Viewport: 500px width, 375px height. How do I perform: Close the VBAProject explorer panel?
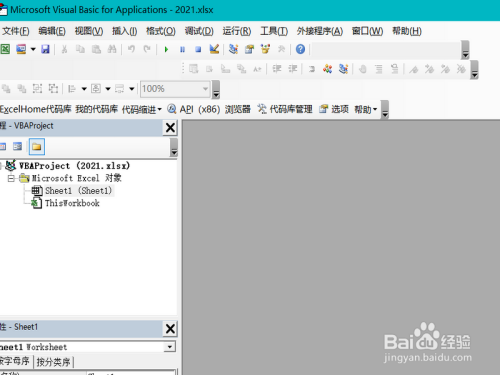(170, 127)
